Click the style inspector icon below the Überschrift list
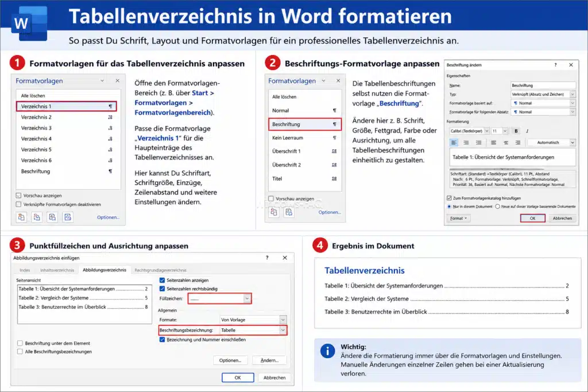Image resolution: width=588 pixels, height=392 pixels. pyautogui.click(x=289, y=212)
